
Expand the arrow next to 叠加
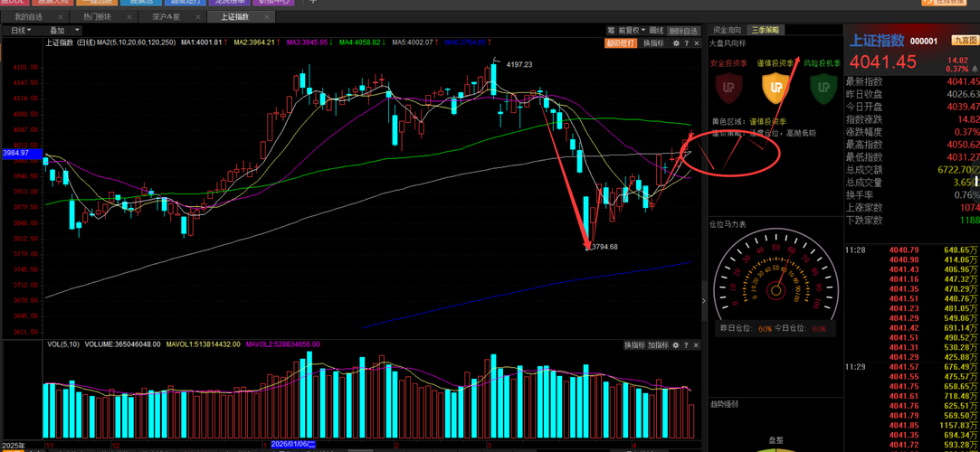pos(77,30)
